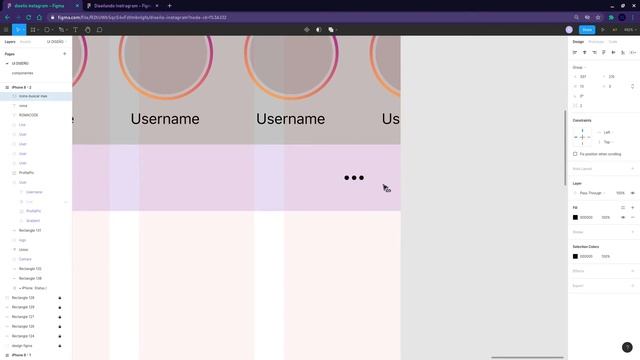Click the black fill color swatch

pos(576,218)
